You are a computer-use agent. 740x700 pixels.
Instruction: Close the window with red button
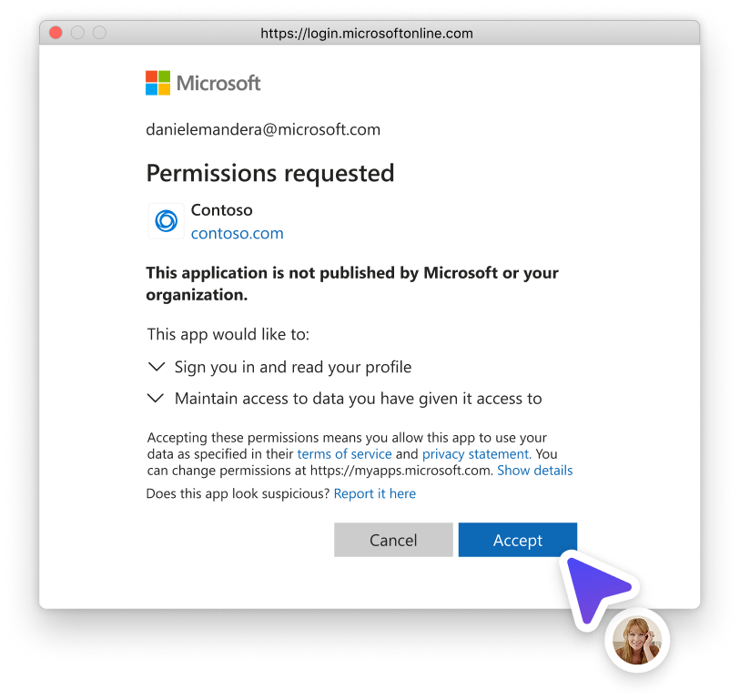pos(56,33)
